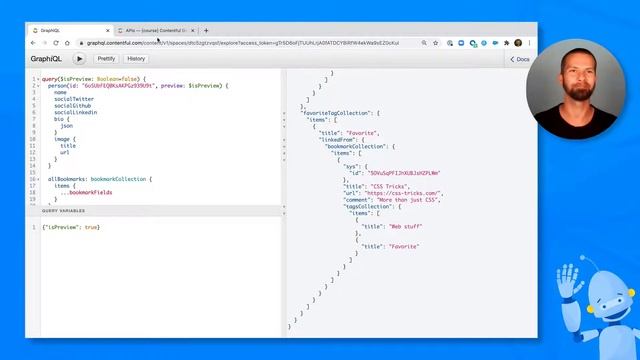The image size is (640, 360).
Task: Bookmark this page with the star icon
Action: pos(436,43)
